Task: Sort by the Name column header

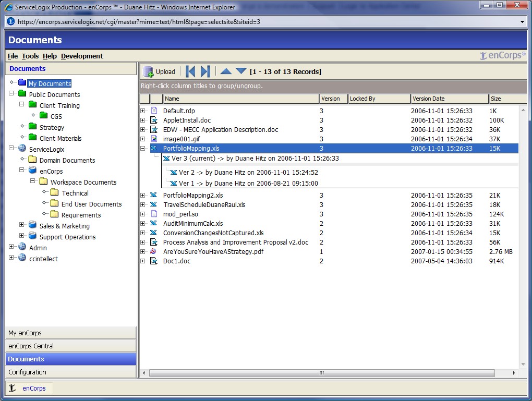Action: coord(241,99)
